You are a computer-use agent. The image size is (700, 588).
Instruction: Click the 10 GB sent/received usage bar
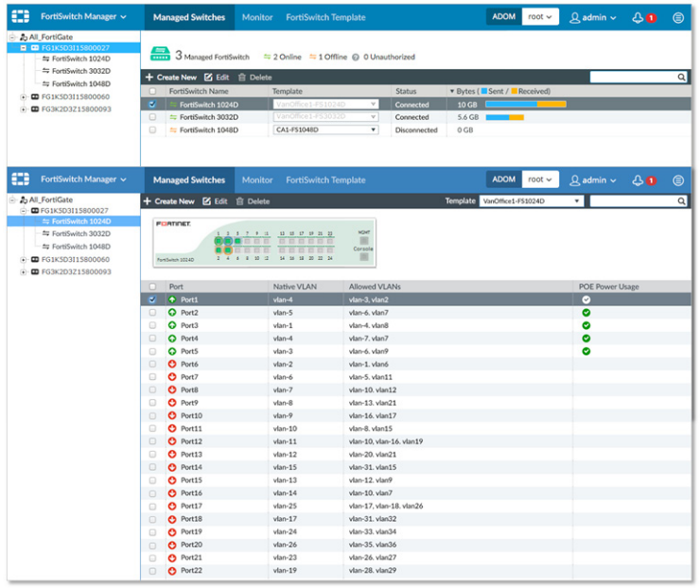coord(525,104)
